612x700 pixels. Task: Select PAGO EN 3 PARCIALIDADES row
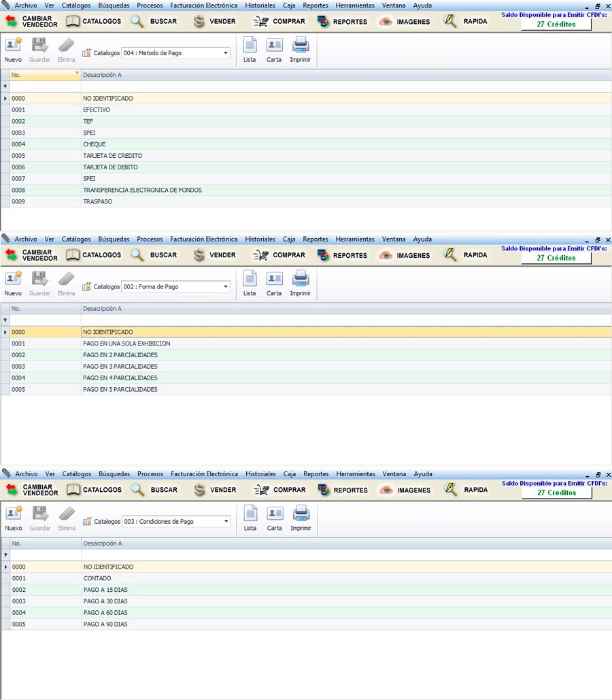click(306, 367)
